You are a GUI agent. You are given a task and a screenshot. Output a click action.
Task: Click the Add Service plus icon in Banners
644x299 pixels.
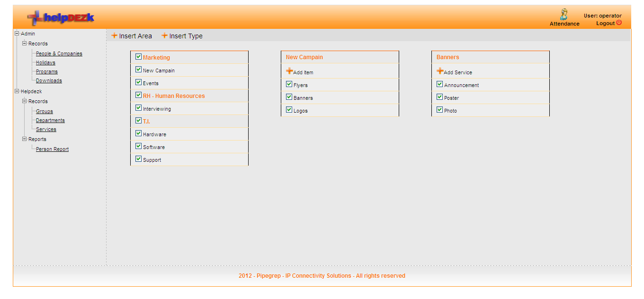point(440,70)
